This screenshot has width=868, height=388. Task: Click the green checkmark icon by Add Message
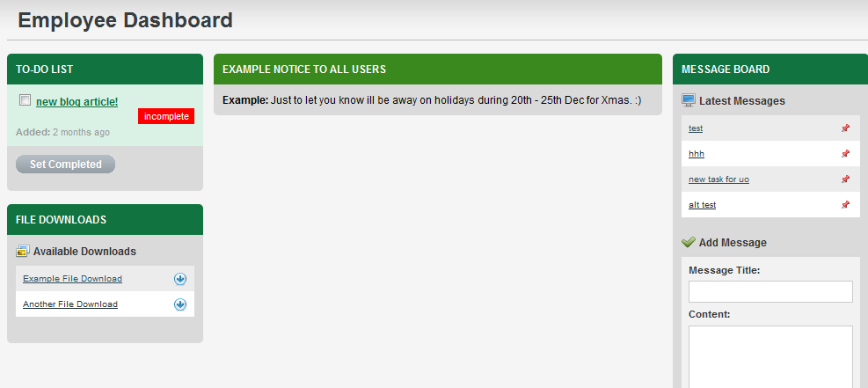pos(689,242)
